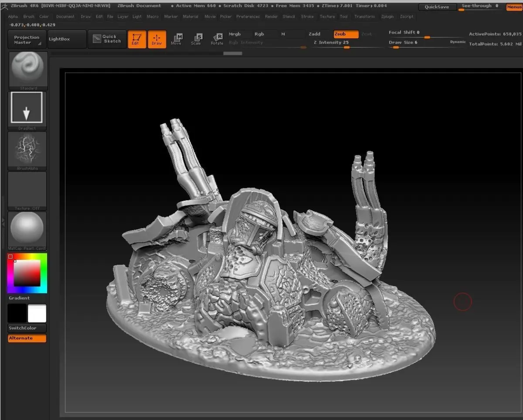This screenshot has height=420, width=523.
Task: Pick a color in the color picker square
Action: pos(27,273)
